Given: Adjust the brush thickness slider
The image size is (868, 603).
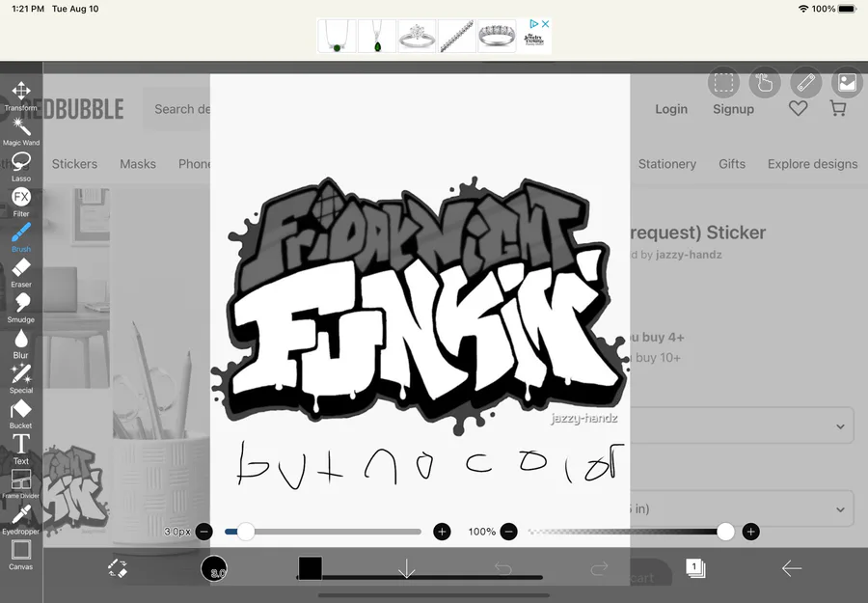Looking at the screenshot, I should pyautogui.click(x=323, y=532).
